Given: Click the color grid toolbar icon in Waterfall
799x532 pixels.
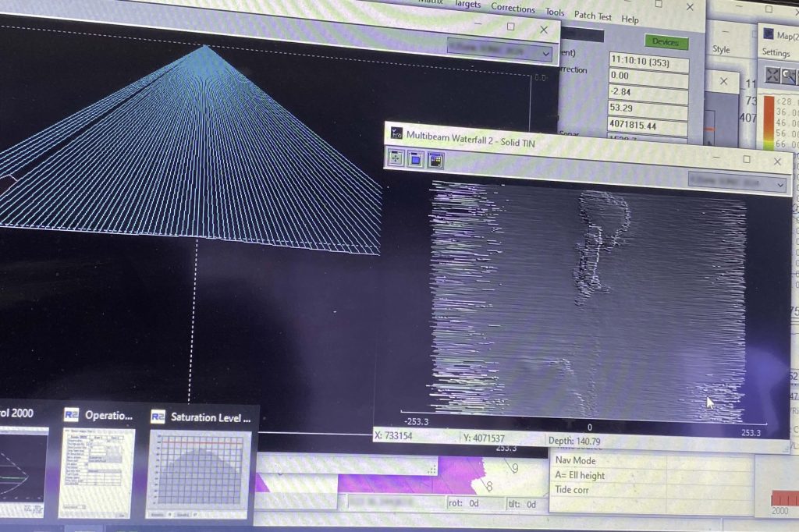Looking at the screenshot, I should pyautogui.click(x=435, y=161).
